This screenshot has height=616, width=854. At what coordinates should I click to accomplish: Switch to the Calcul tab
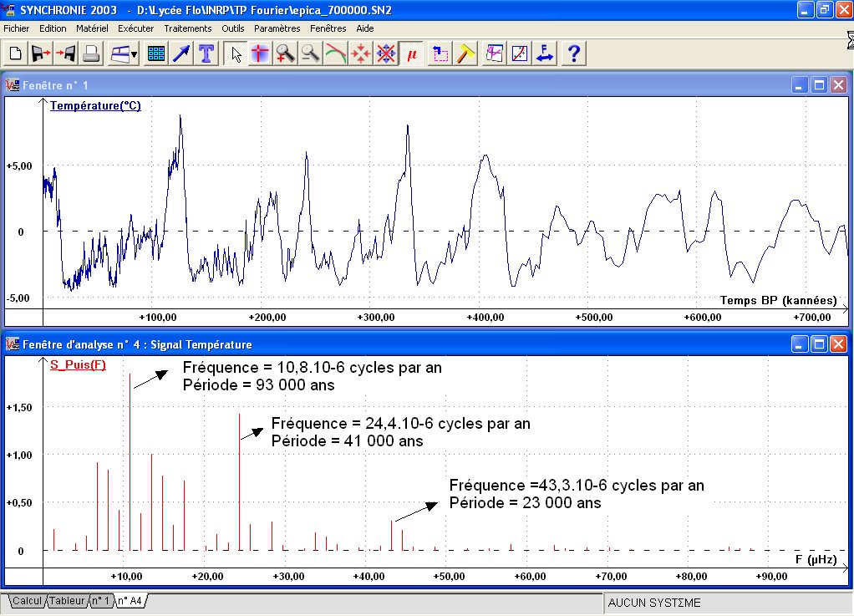coord(27,600)
